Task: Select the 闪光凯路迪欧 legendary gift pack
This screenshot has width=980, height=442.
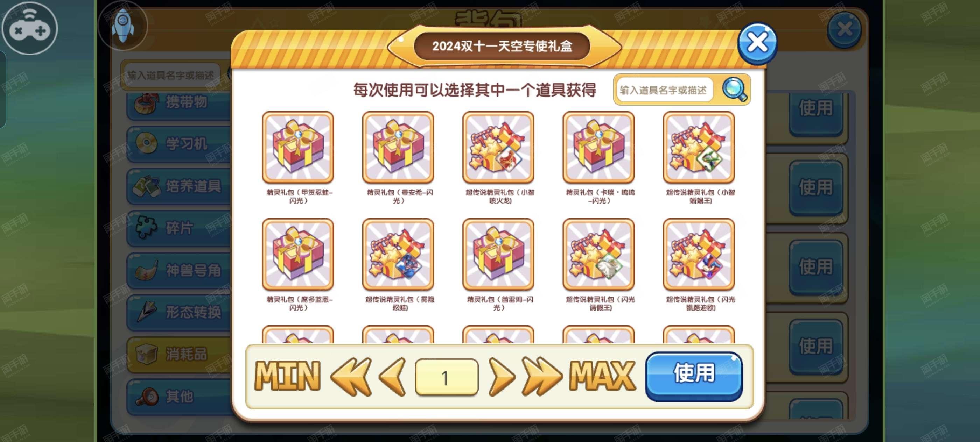Action: click(699, 254)
